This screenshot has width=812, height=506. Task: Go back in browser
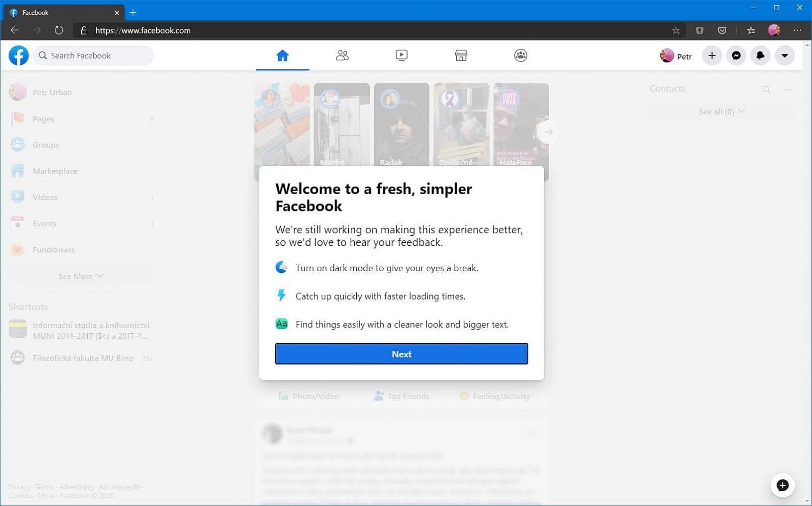(15, 30)
